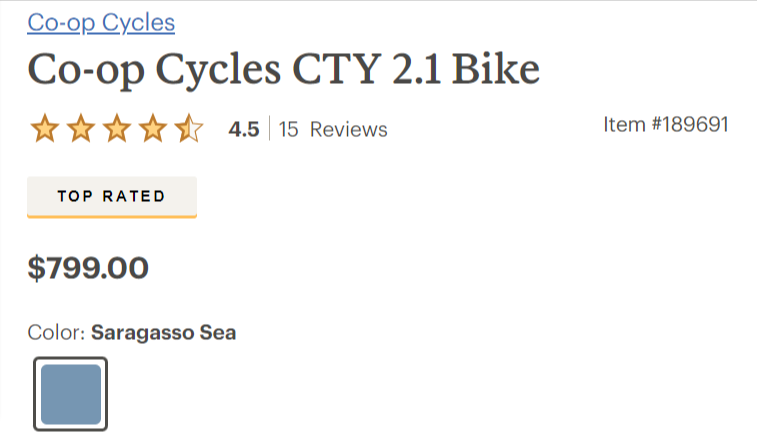Click the divider between rating and reviews
The width and height of the screenshot is (757, 445).
tap(269, 130)
